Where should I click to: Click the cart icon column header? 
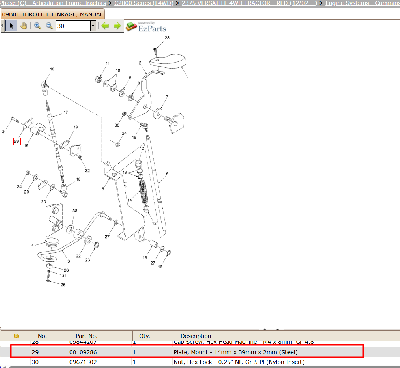pos(17,336)
